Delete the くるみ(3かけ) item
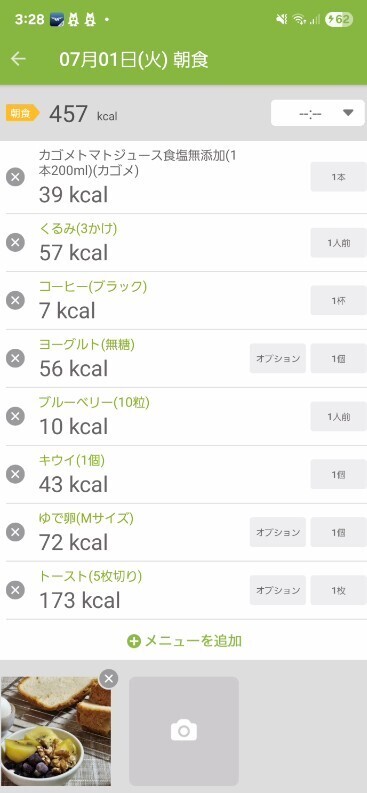 tap(15, 243)
